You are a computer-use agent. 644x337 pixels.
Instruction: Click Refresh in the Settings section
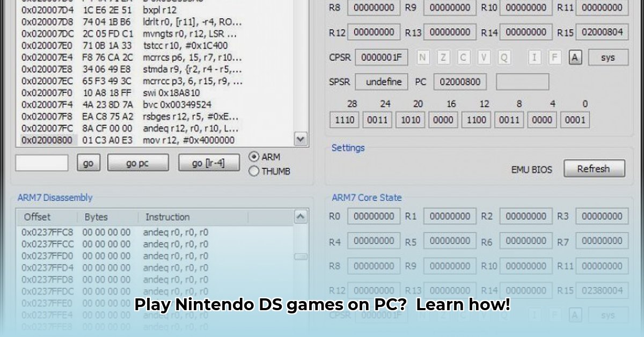pos(594,168)
